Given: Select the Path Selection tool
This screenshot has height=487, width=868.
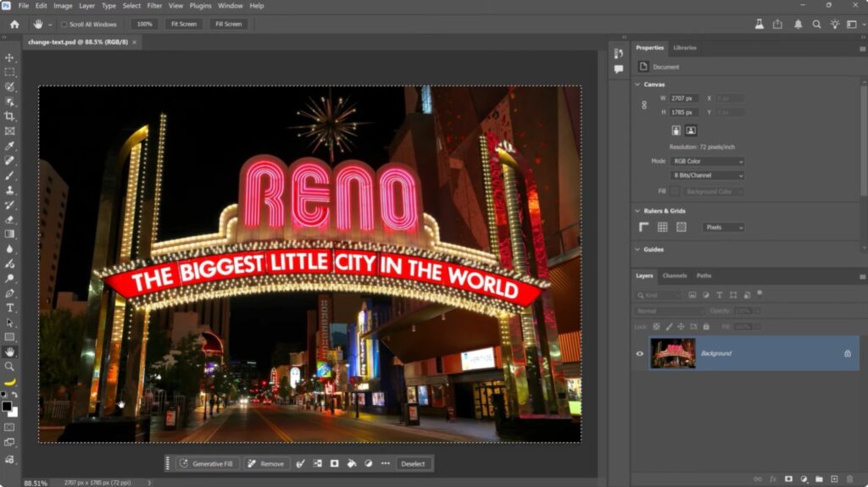Looking at the screenshot, I should tap(9, 323).
